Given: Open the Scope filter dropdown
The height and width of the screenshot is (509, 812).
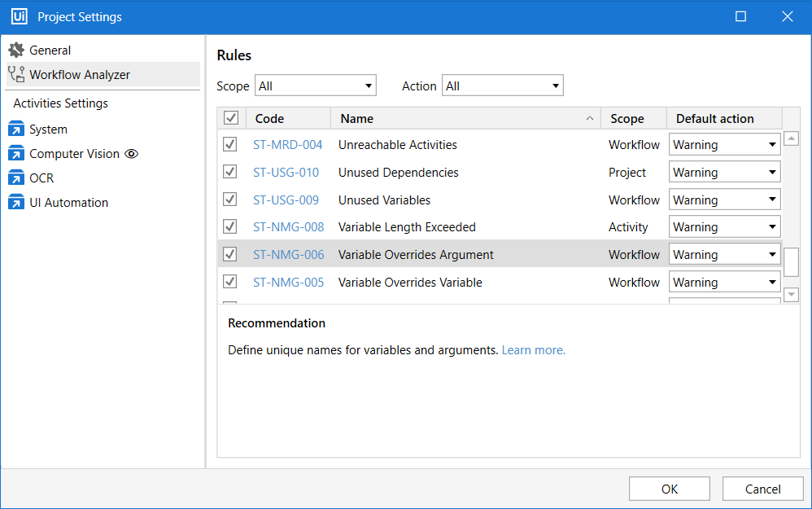Looking at the screenshot, I should click(316, 86).
